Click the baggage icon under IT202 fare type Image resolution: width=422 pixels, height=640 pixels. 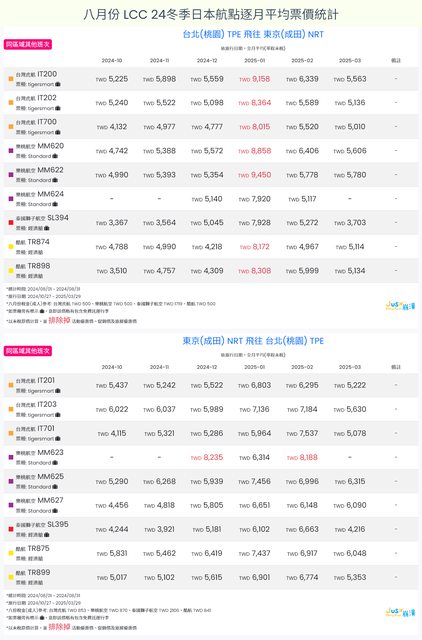58,108
